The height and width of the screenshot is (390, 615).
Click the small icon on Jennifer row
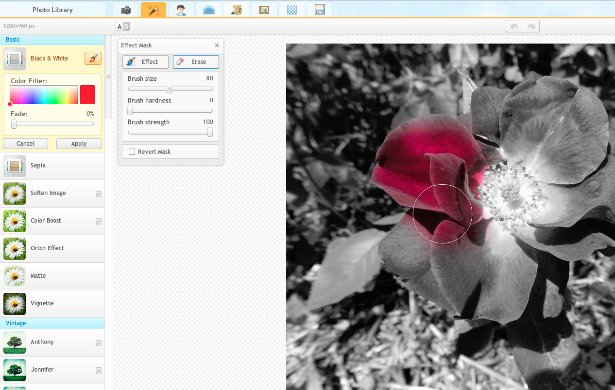pyautogui.click(x=99, y=370)
